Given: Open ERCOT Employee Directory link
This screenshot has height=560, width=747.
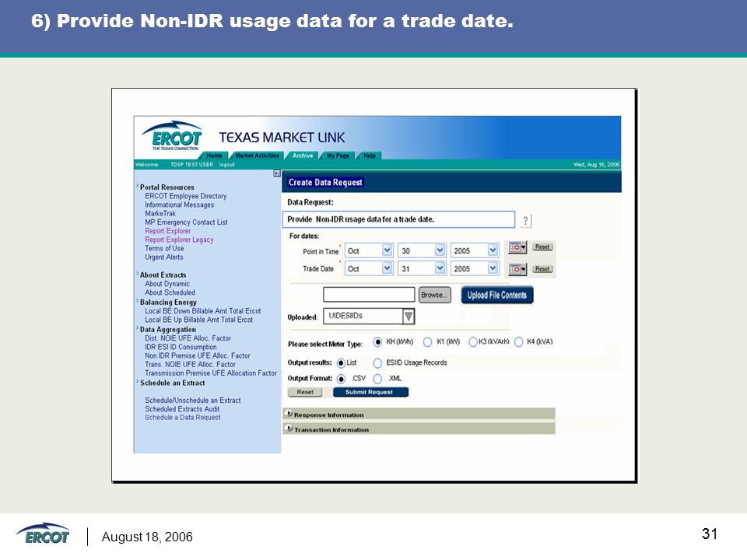Looking at the screenshot, I should (186, 196).
